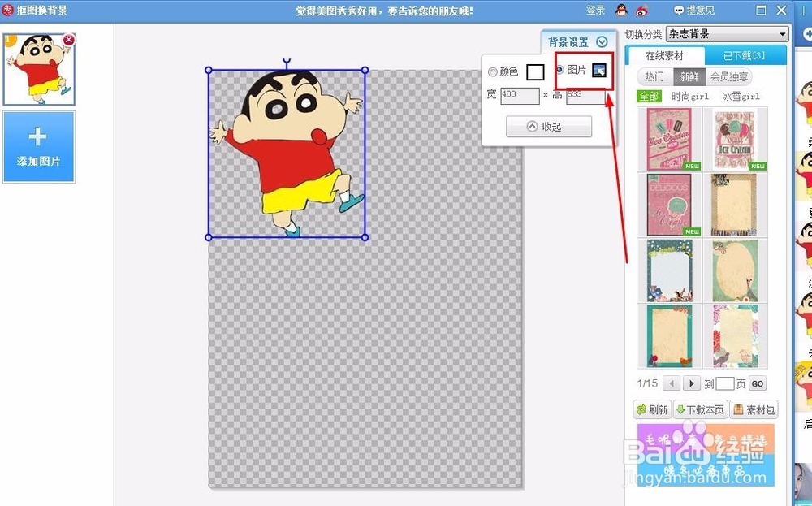
Task: Open the 提意见 feedback link
Action: tap(693, 11)
